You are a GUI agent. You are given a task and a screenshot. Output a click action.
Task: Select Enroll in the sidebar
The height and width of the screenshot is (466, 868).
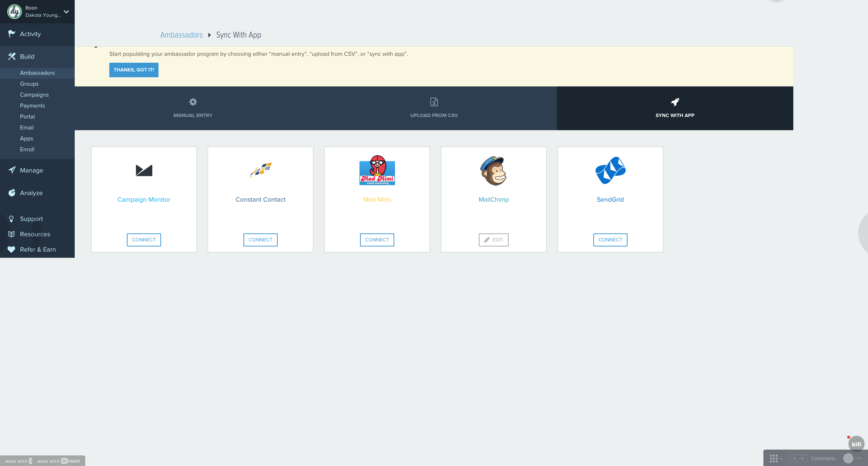point(27,149)
